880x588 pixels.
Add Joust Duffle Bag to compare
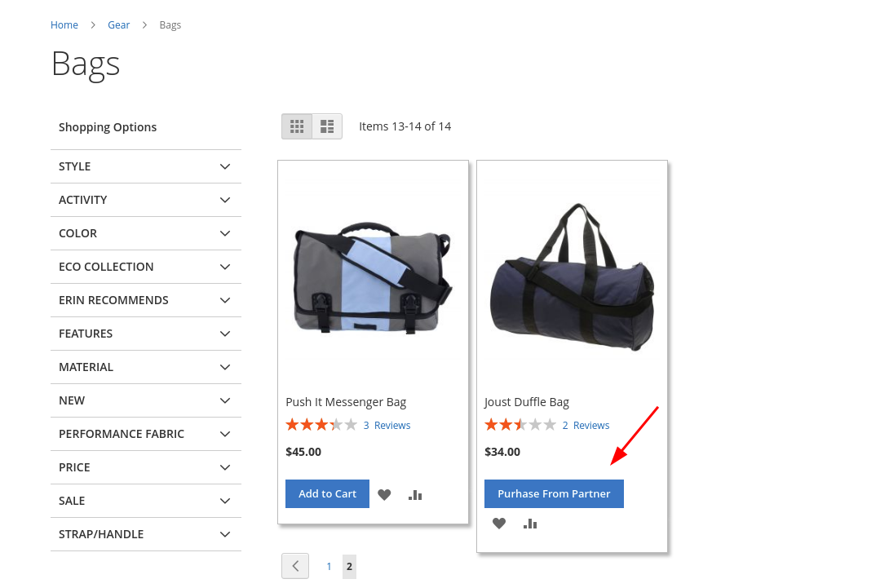point(530,524)
